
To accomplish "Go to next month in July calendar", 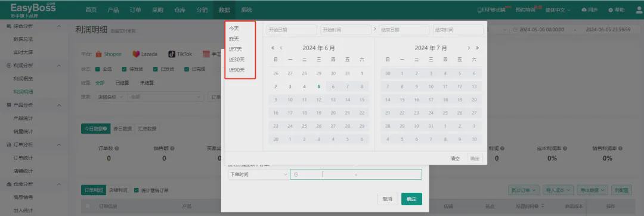I will point(469,48).
